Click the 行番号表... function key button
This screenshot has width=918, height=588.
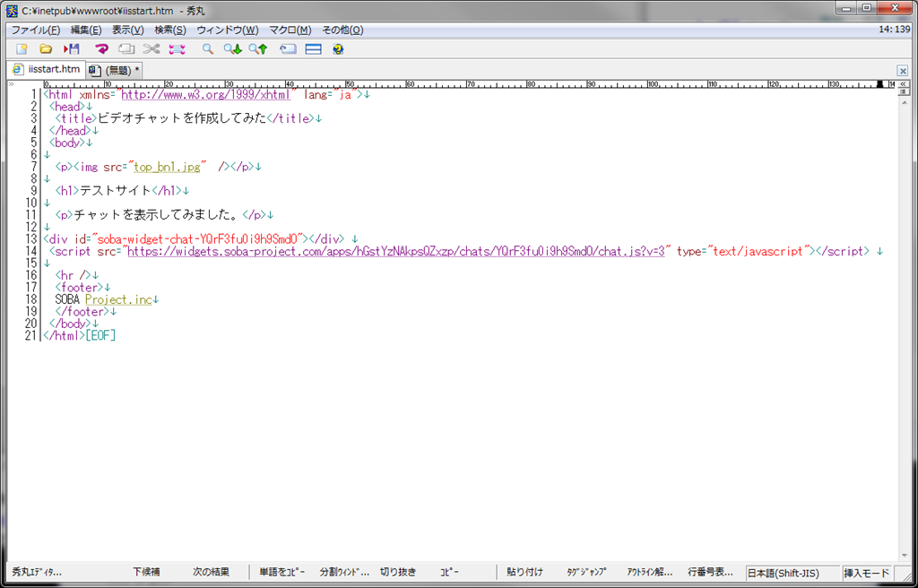pos(710,572)
